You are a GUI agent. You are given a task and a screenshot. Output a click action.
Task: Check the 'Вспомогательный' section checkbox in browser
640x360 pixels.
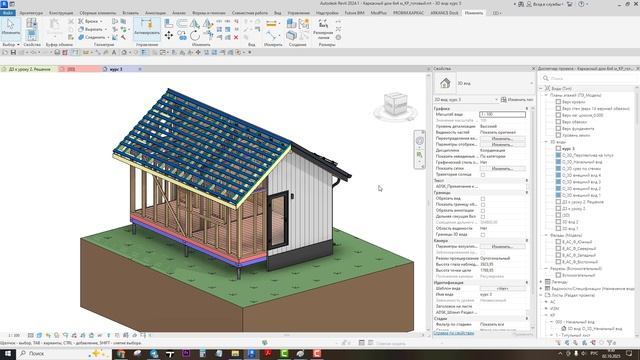558,275
